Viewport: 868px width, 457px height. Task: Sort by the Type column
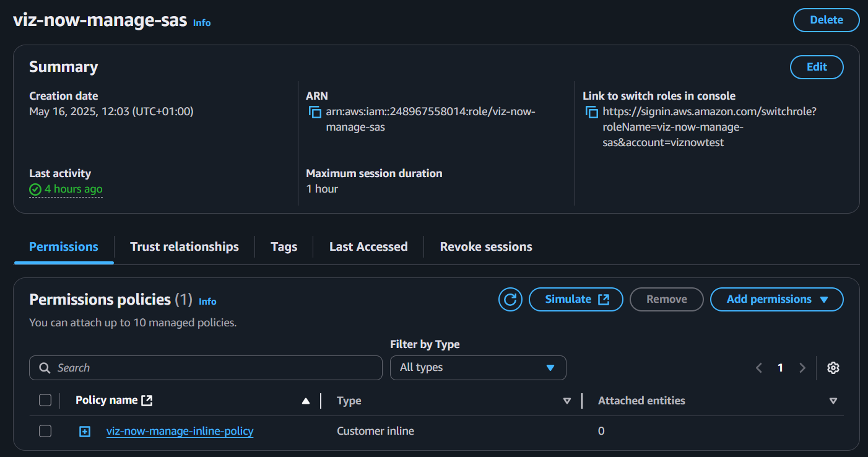pyautogui.click(x=566, y=401)
